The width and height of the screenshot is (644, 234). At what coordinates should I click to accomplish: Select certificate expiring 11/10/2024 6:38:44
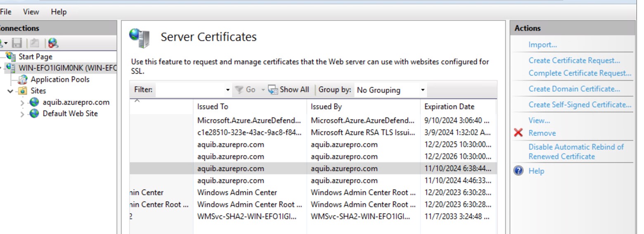(313, 168)
